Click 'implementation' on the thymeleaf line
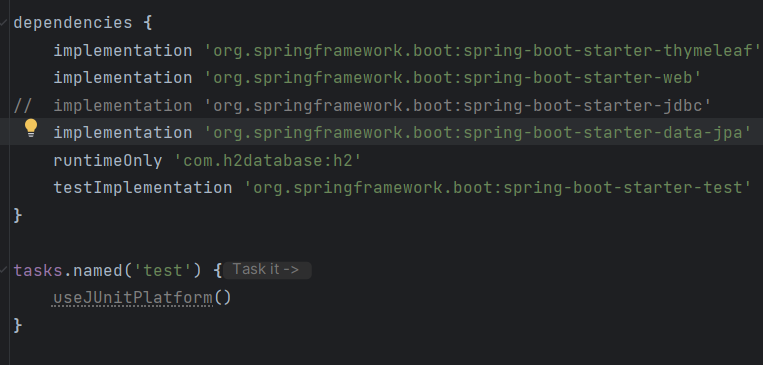This screenshot has height=365, width=763. click(123, 50)
